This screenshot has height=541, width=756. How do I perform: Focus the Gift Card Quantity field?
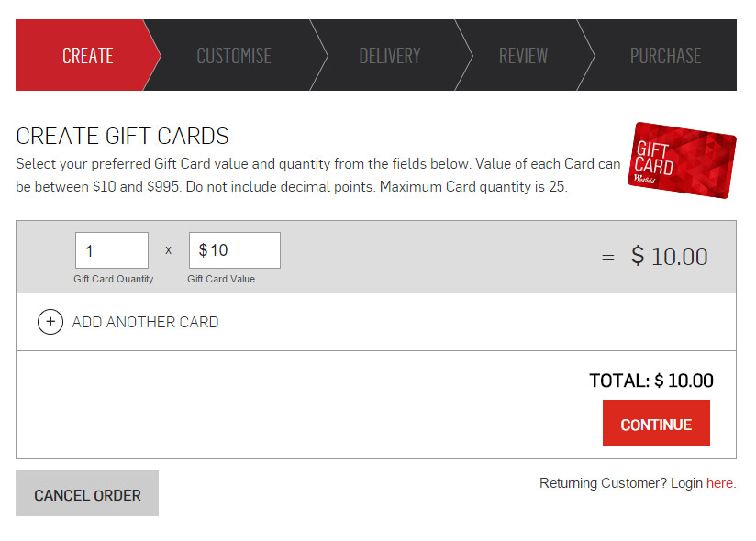point(111,250)
